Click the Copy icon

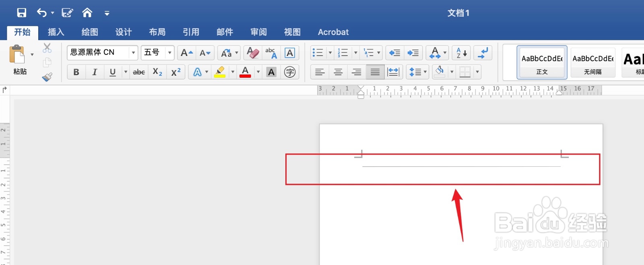tap(47, 62)
